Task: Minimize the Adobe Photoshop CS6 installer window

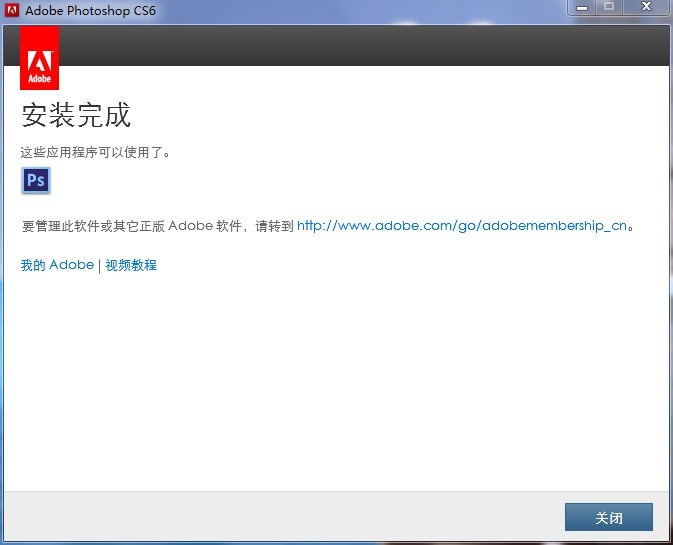Action: [582, 7]
